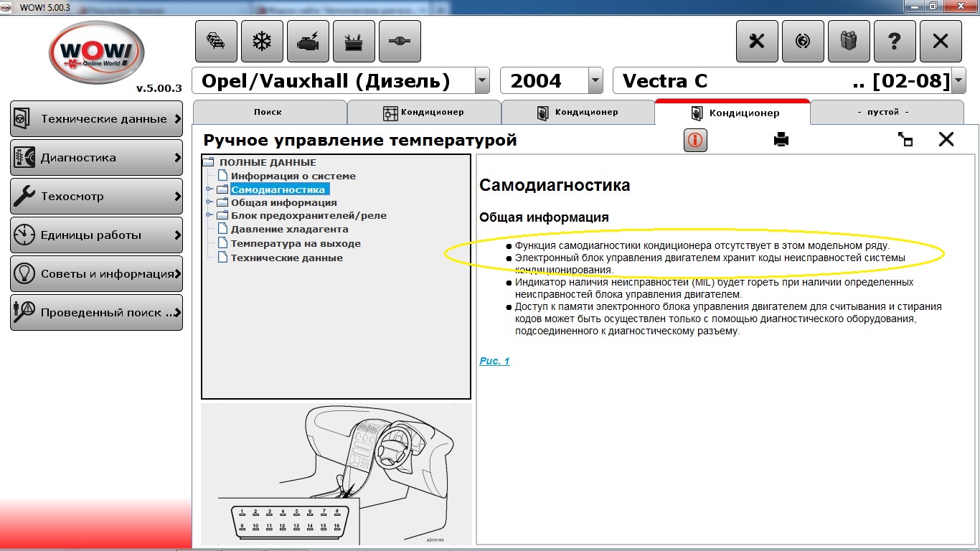Viewport: 980px width, 551px height.
Task: Click the Самодиагностика tree label
Action: pyautogui.click(x=278, y=190)
